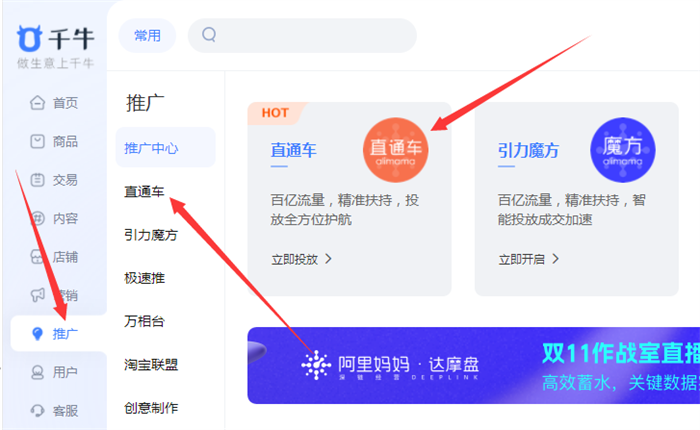Open 万相台 submenu entry
The image size is (700, 430).
coord(144,321)
